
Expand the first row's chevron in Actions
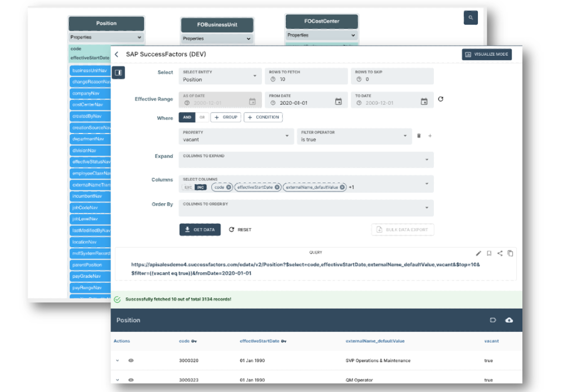(x=118, y=360)
